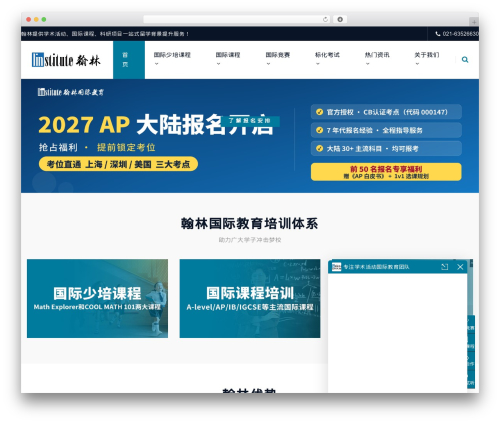The image size is (500, 423).
Task: Click the check icon beside 7年代报名经验
Action: click(x=319, y=130)
